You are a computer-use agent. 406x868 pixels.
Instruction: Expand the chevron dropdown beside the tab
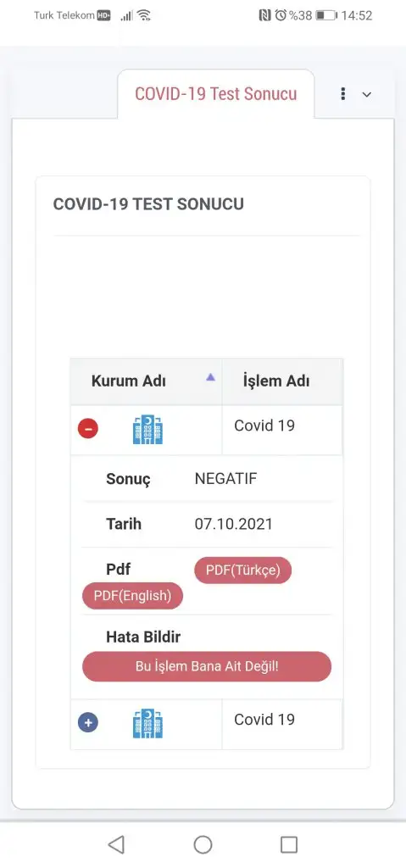(x=367, y=95)
